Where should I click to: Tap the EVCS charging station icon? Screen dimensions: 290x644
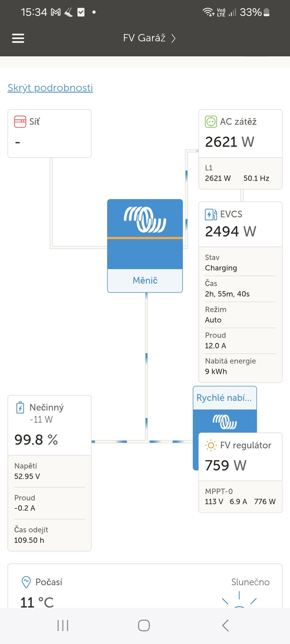[211, 214]
